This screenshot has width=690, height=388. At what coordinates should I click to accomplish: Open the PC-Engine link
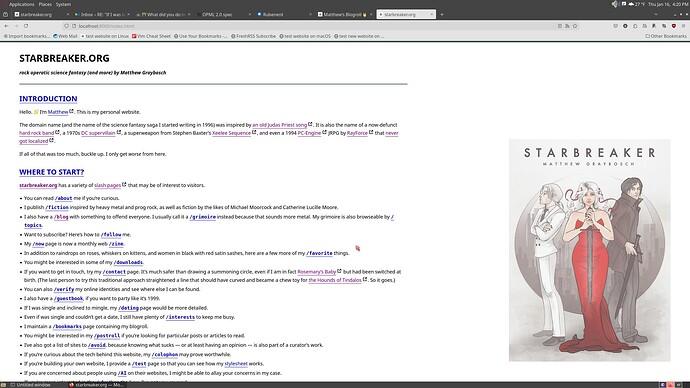tap(309, 133)
